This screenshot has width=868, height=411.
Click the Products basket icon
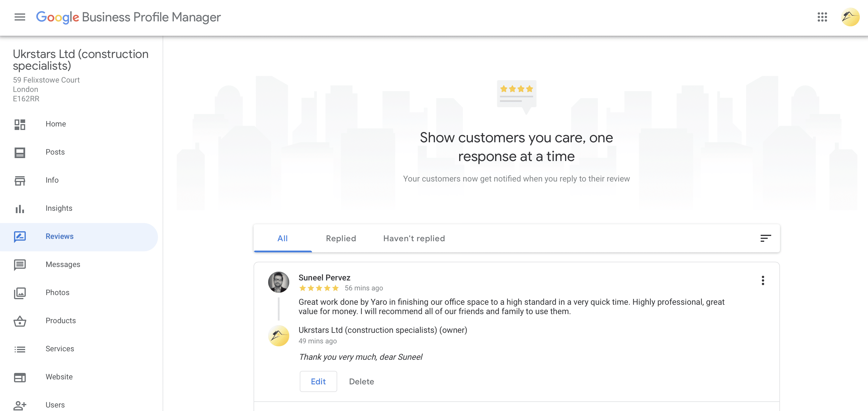pyautogui.click(x=20, y=321)
